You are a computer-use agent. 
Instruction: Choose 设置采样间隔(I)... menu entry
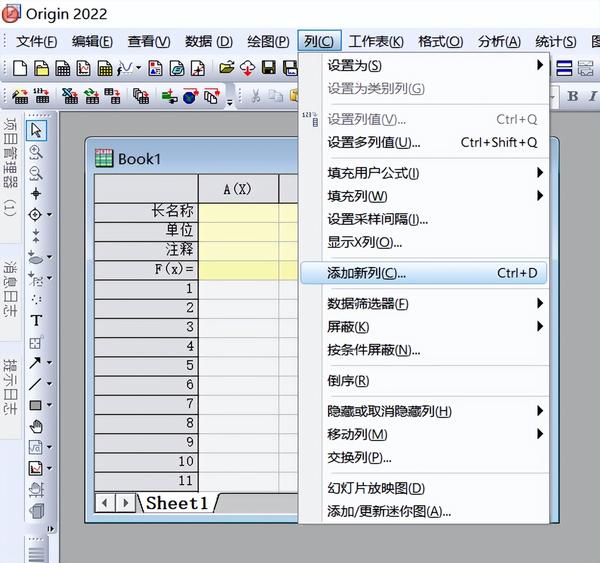click(424, 219)
